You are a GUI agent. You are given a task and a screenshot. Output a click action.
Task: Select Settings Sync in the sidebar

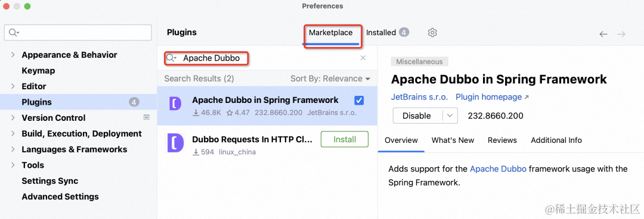(49, 181)
